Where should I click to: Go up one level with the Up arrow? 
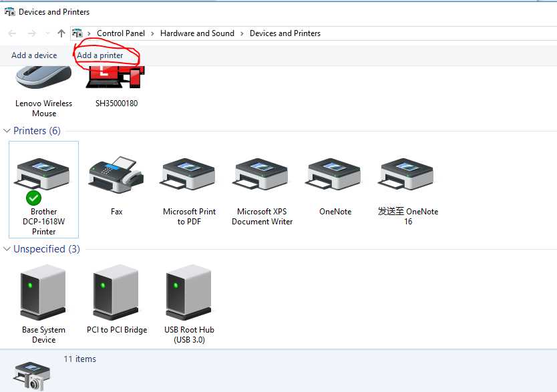point(61,33)
